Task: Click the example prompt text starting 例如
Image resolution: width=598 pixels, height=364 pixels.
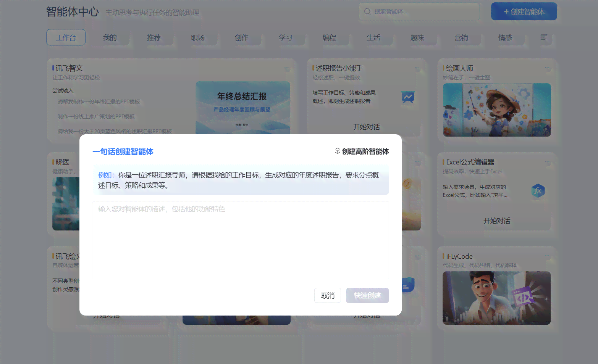Action: [241, 180]
